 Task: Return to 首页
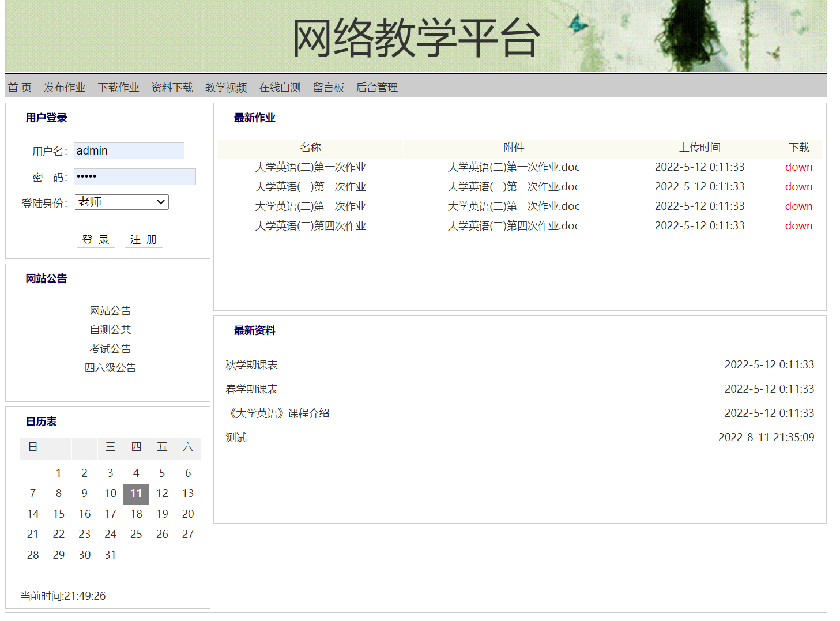[x=19, y=87]
